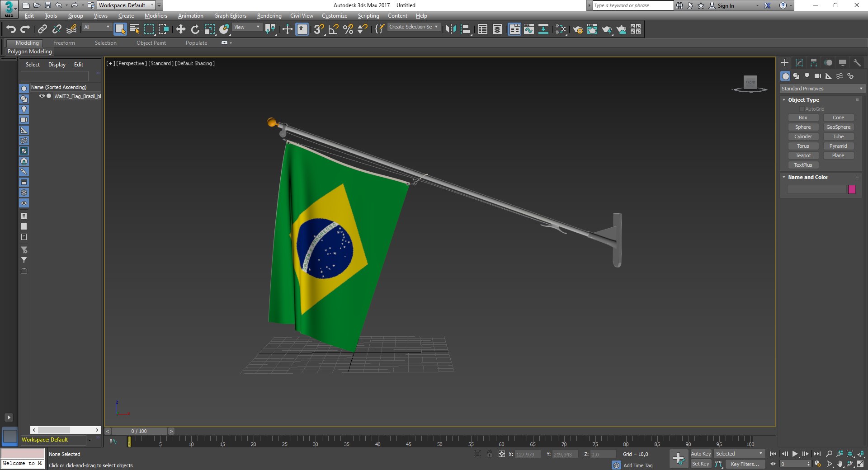The image size is (868, 470).
Task: Activate the Select and Move tool
Action: [x=181, y=29]
